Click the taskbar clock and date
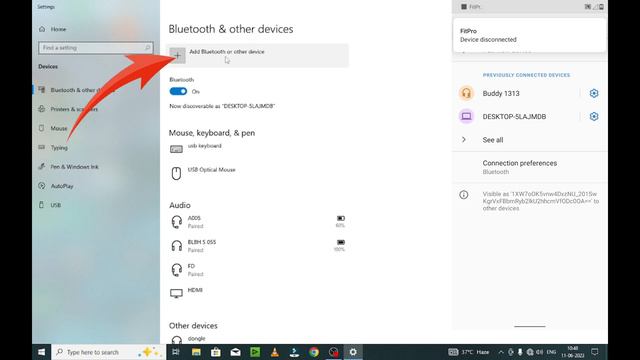The image size is (640, 360). [572, 352]
